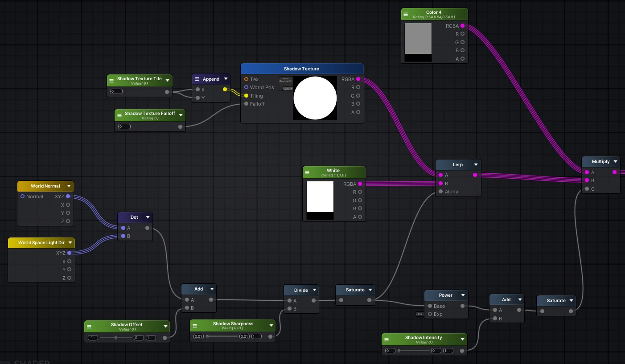Click the hamburger icon on Color 4 node
This screenshot has height=364, width=625.
406,15
